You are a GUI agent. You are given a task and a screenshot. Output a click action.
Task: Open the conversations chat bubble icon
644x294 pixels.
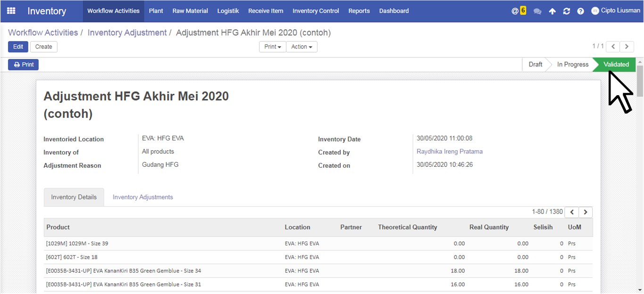pyautogui.click(x=537, y=11)
